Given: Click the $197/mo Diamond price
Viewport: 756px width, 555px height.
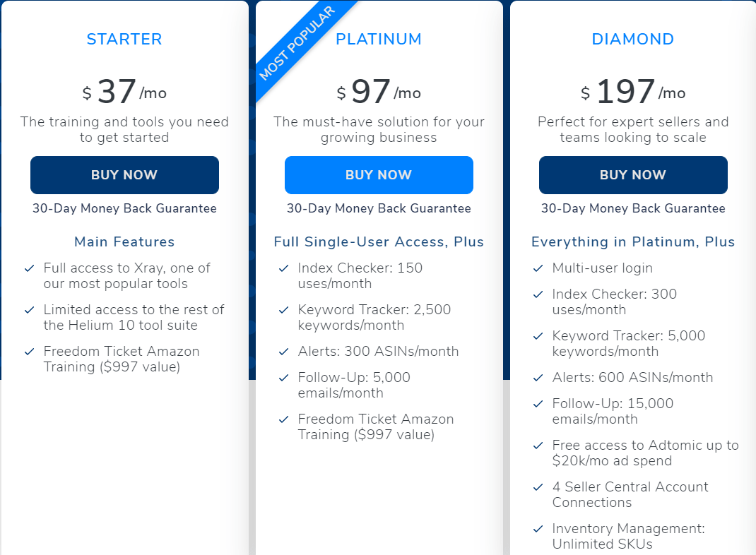Looking at the screenshot, I should tap(633, 91).
